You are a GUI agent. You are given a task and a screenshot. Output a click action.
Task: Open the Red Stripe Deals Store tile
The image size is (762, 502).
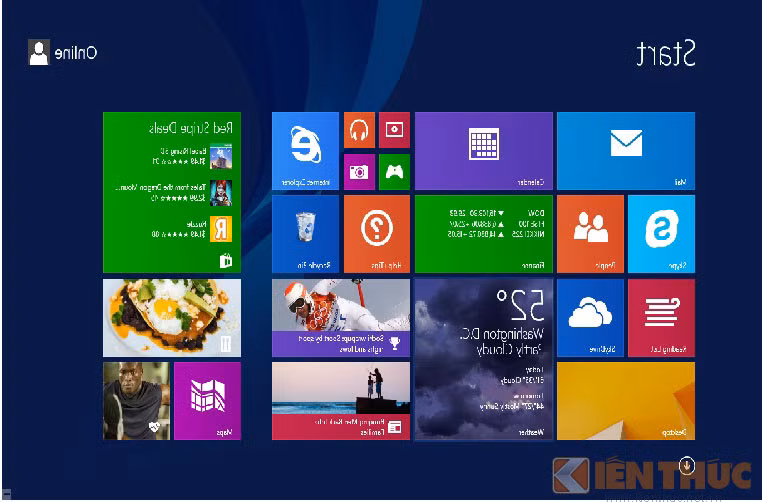point(171,192)
